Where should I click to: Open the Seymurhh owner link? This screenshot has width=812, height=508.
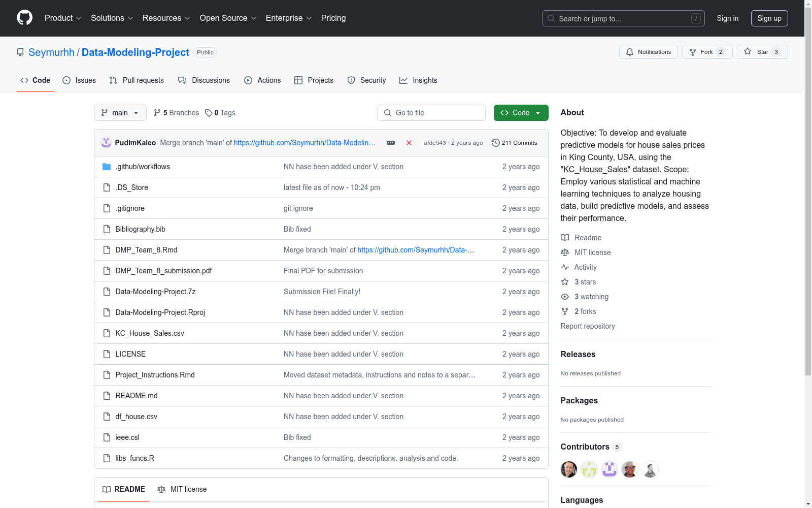pos(51,52)
